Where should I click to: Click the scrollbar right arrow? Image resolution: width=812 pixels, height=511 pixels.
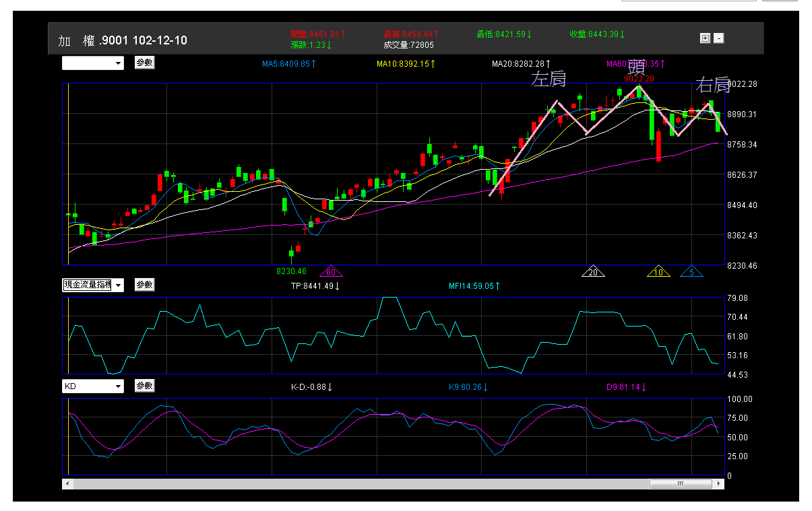tap(719, 483)
